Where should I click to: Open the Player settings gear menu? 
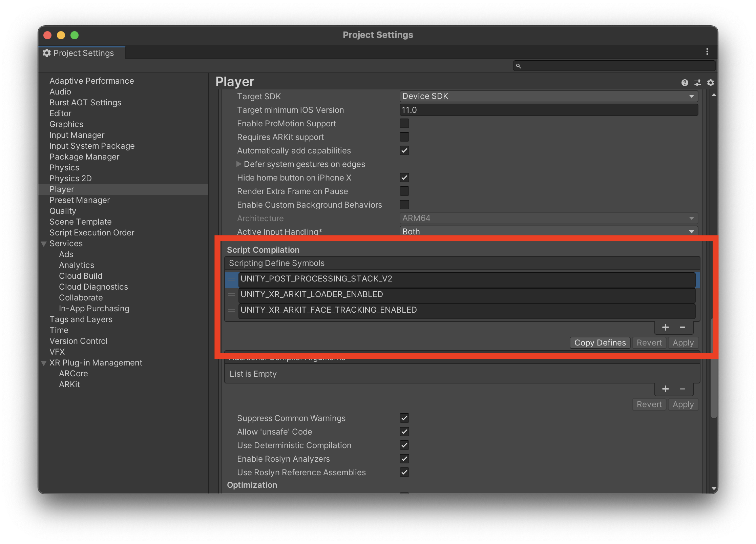pyautogui.click(x=711, y=82)
